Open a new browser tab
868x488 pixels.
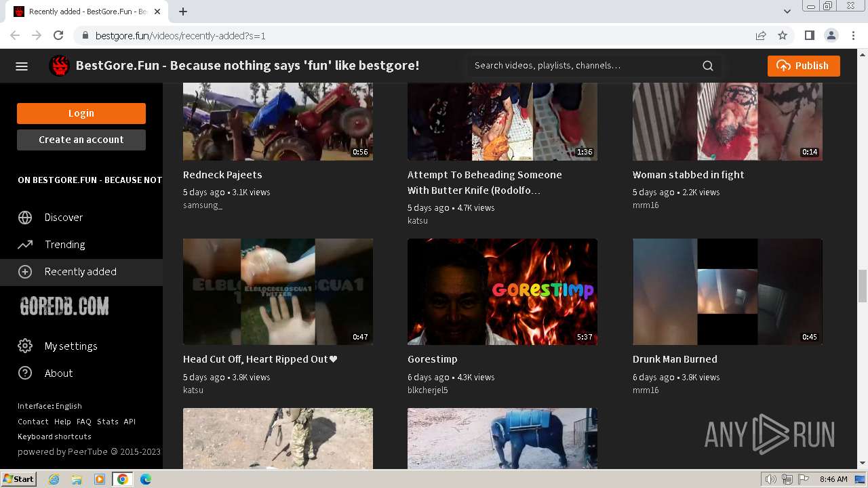click(183, 12)
